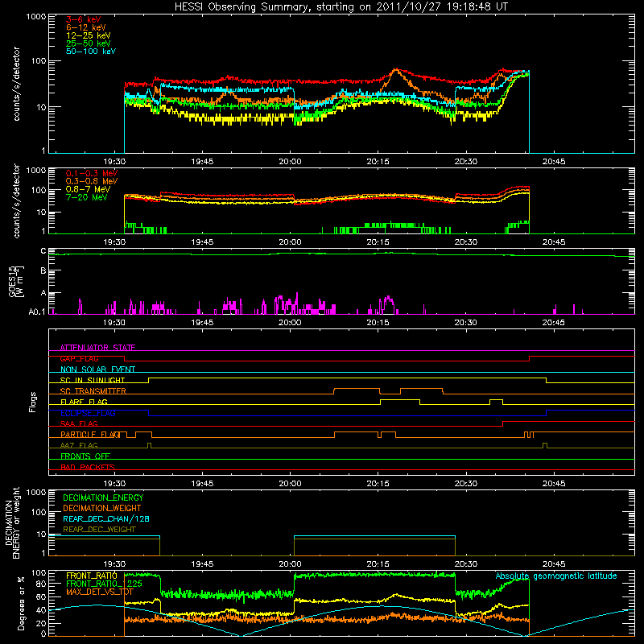
Task: Click 20:15 tick under the keV panel
Action: pos(378,162)
